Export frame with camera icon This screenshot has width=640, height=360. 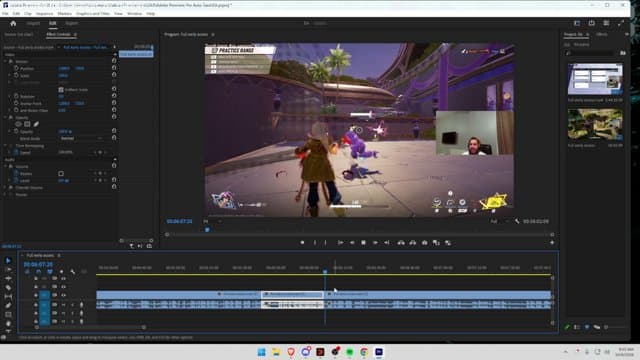424,242
